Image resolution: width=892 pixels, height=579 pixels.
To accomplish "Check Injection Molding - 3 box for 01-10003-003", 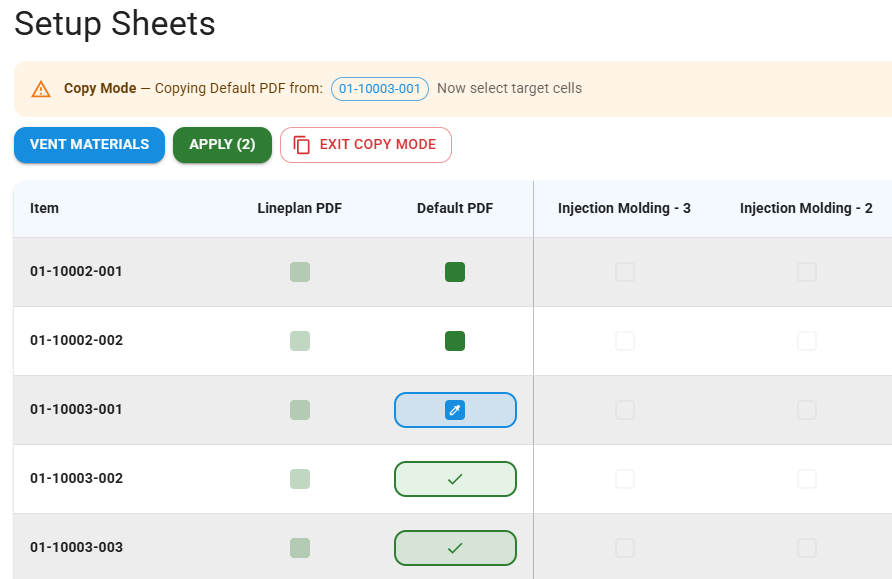I will (x=625, y=548).
